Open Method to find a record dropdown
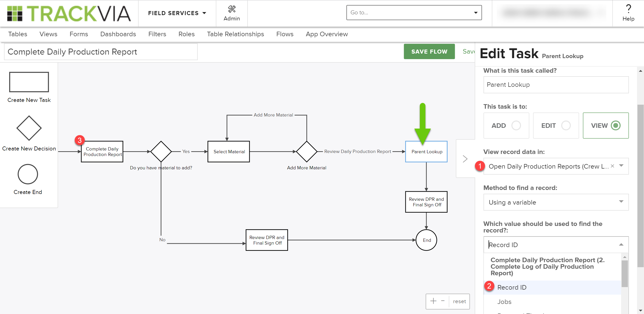 pos(556,202)
